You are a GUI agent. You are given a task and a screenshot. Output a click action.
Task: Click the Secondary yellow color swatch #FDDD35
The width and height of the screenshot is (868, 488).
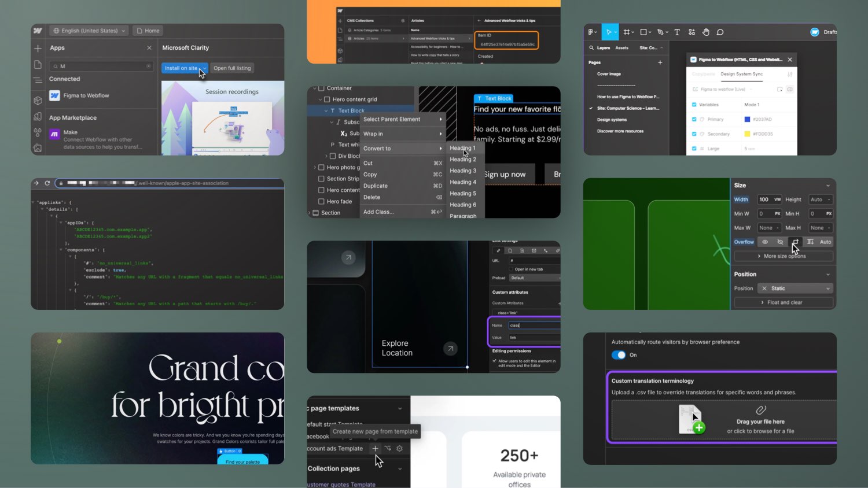pyautogui.click(x=747, y=134)
